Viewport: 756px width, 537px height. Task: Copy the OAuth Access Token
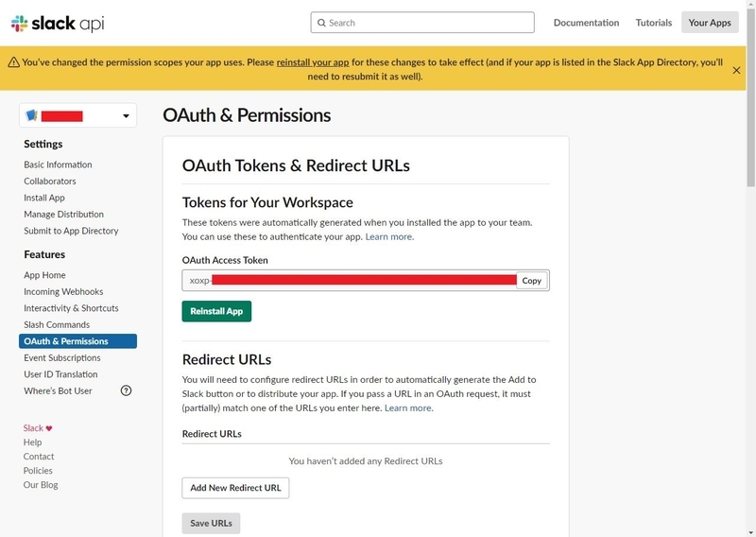coord(532,281)
